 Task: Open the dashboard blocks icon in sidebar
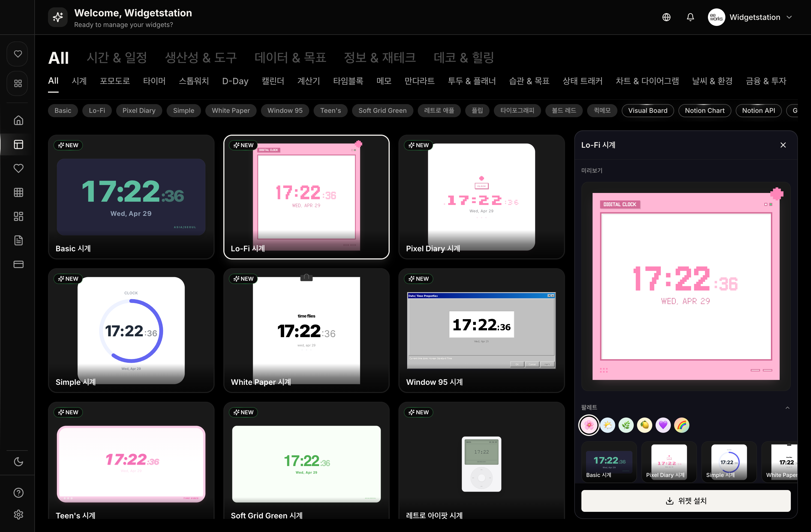(x=18, y=217)
